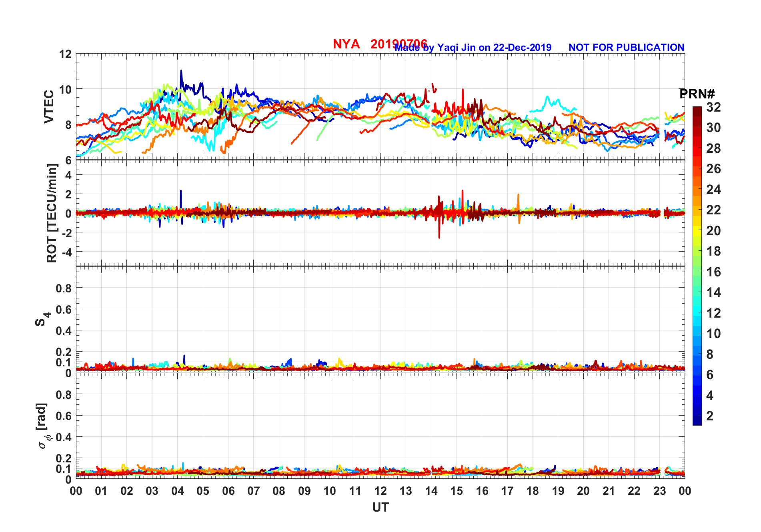The width and height of the screenshot is (761, 532).
Task: Click the "0.1" tick on the sigma-phi y-axis
Action: [x=64, y=469]
